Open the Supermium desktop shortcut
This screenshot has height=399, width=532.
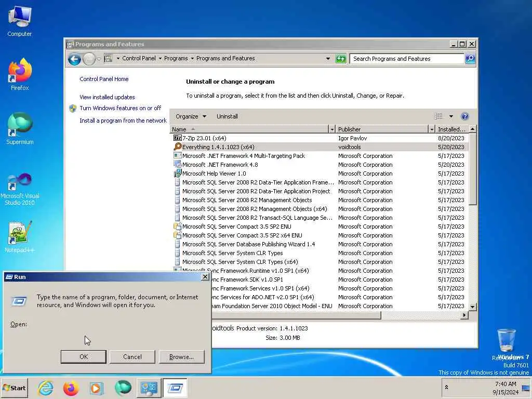click(20, 129)
